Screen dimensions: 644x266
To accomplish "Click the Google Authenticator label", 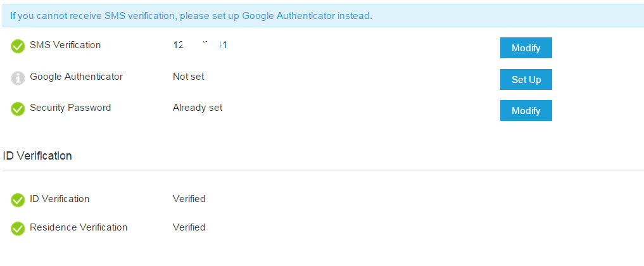I will (76, 77).
